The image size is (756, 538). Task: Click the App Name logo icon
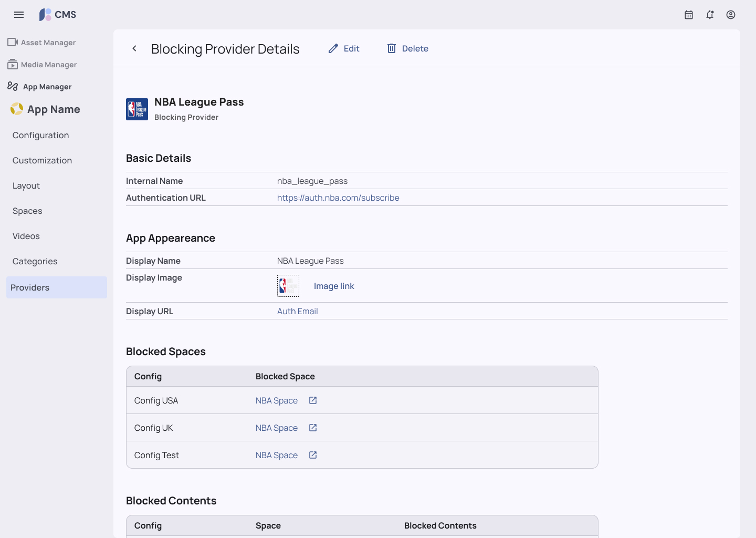(17, 109)
